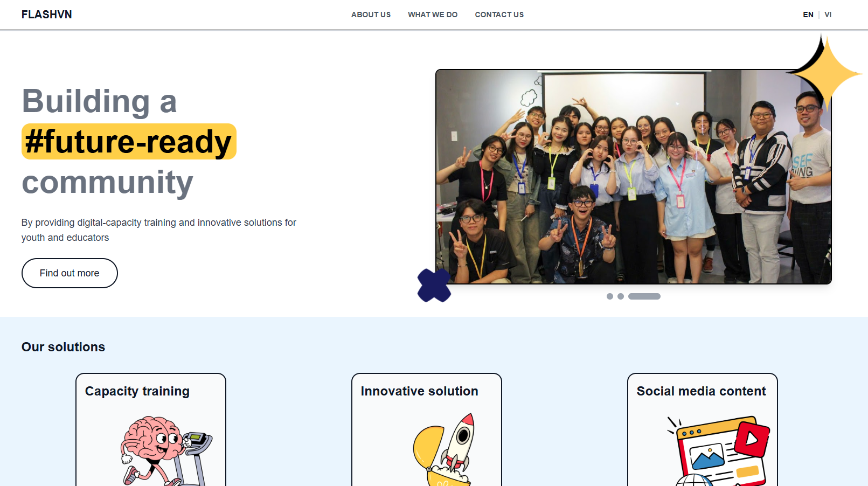Go to first carousel slide dot
The image size is (868, 486).
(x=610, y=296)
